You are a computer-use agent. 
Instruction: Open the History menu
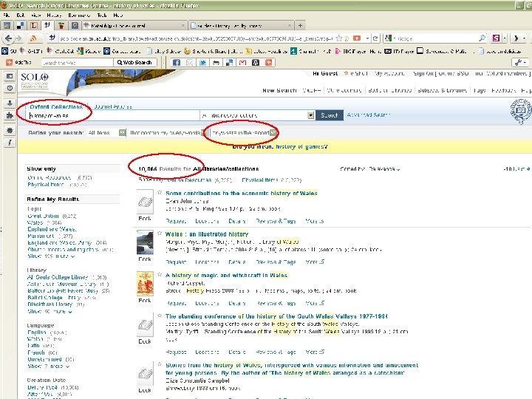[x=54, y=16]
